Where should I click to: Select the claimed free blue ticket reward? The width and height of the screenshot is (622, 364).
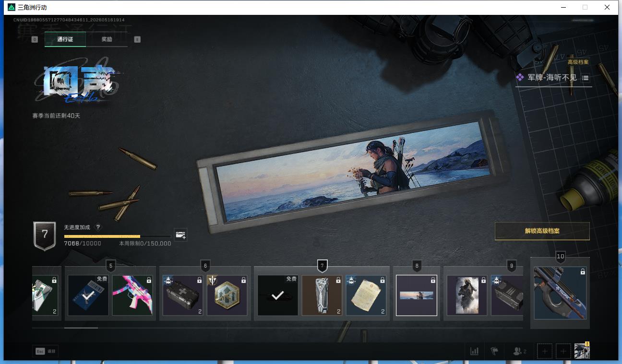88,295
